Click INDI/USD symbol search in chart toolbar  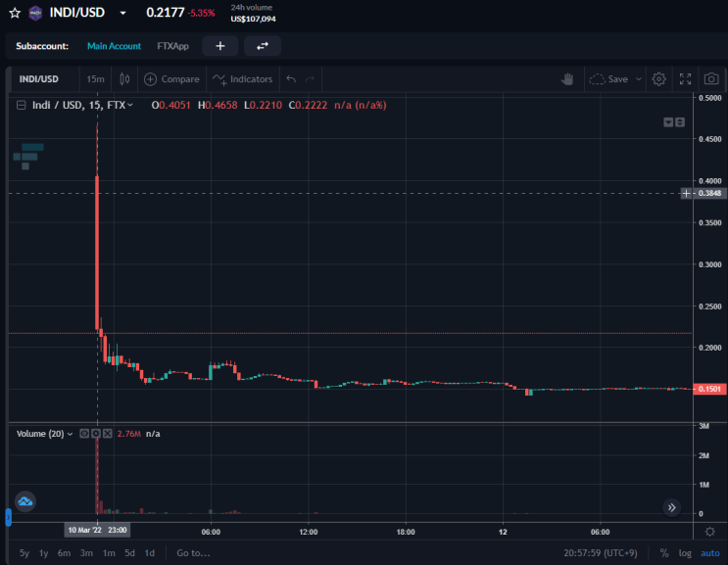tap(39, 79)
